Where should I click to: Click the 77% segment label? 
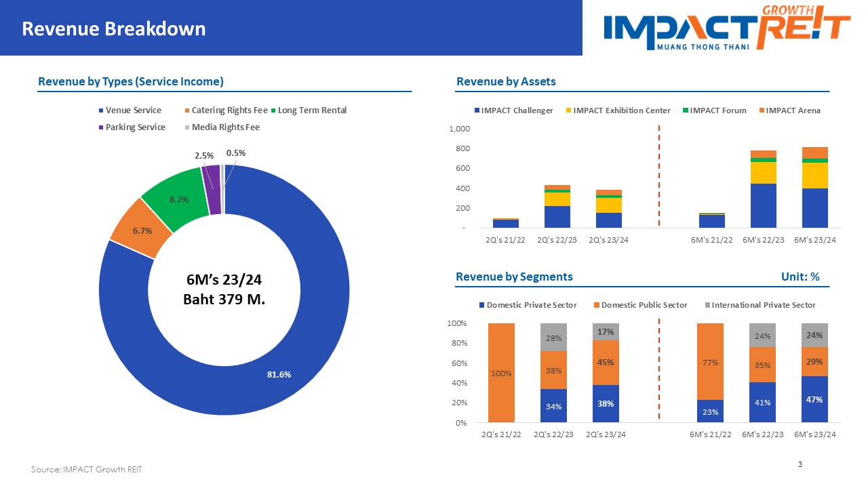click(x=712, y=363)
